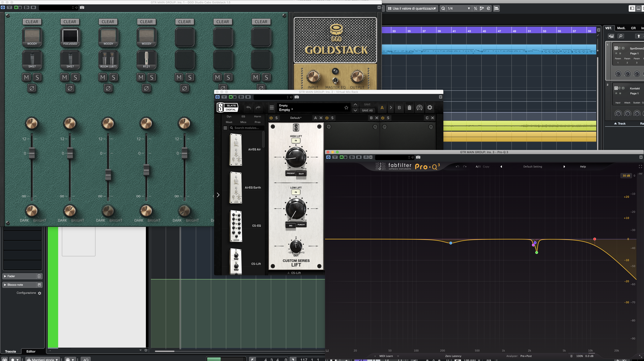This screenshot has height=361, width=644.
Task: Open Analyzer Pre+Post menu
Action: coord(526,356)
